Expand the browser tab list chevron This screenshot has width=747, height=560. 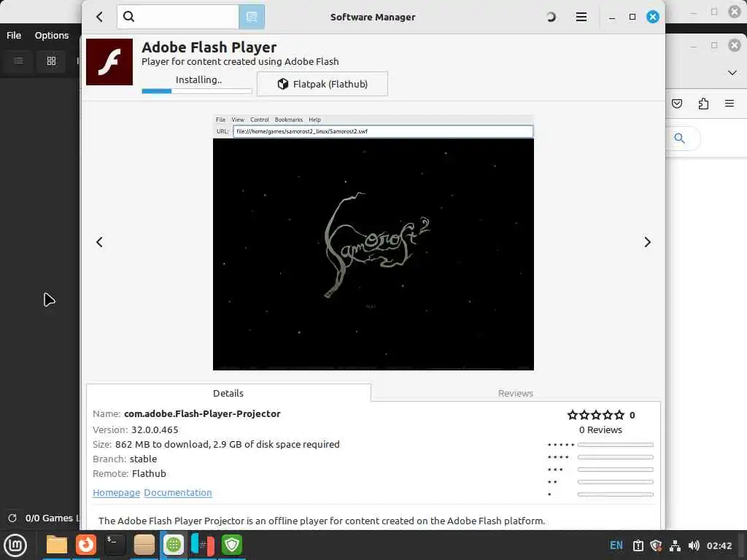pyautogui.click(x=732, y=73)
